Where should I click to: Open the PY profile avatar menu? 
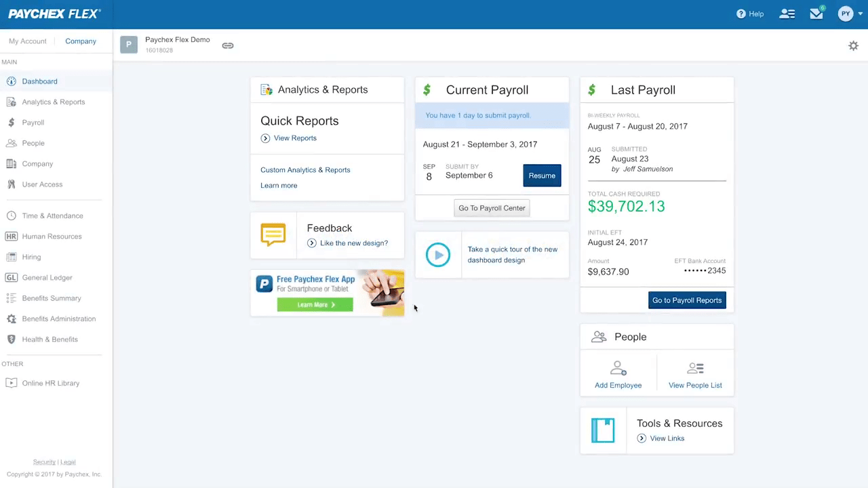pos(846,13)
